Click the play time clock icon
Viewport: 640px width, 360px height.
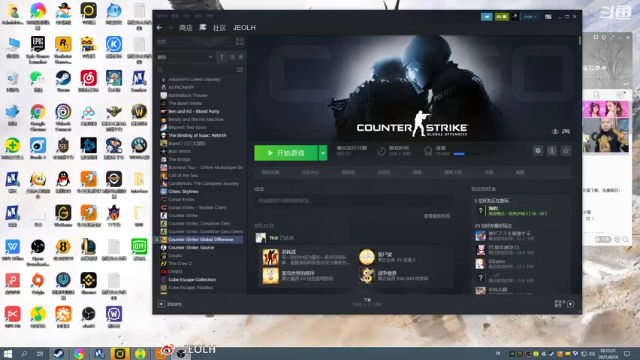pos(381,151)
